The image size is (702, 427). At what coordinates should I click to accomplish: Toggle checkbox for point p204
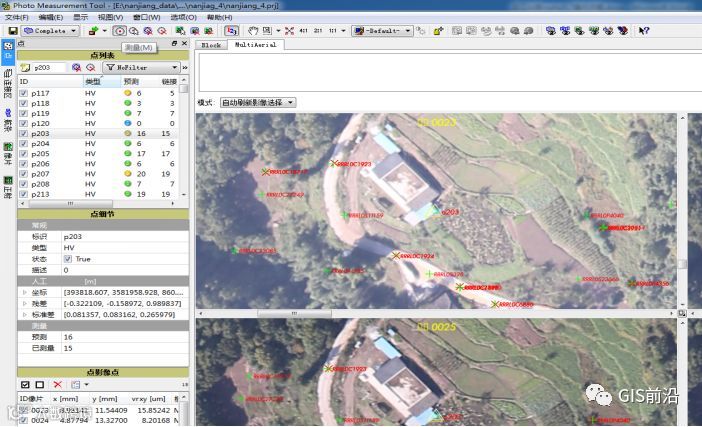click(x=23, y=144)
